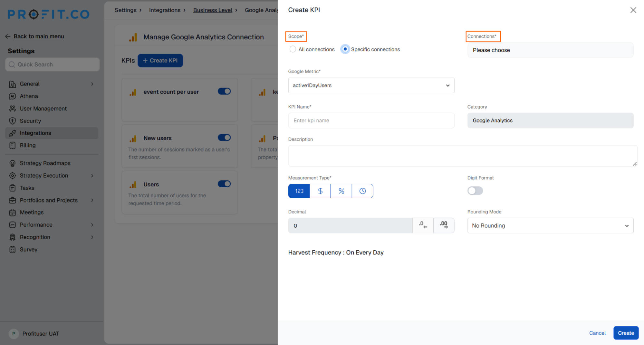The height and width of the screenshot is (345, 644).
Task: Open the Meetings menu item
Action: pyautogui.click(x=52, y=212)
